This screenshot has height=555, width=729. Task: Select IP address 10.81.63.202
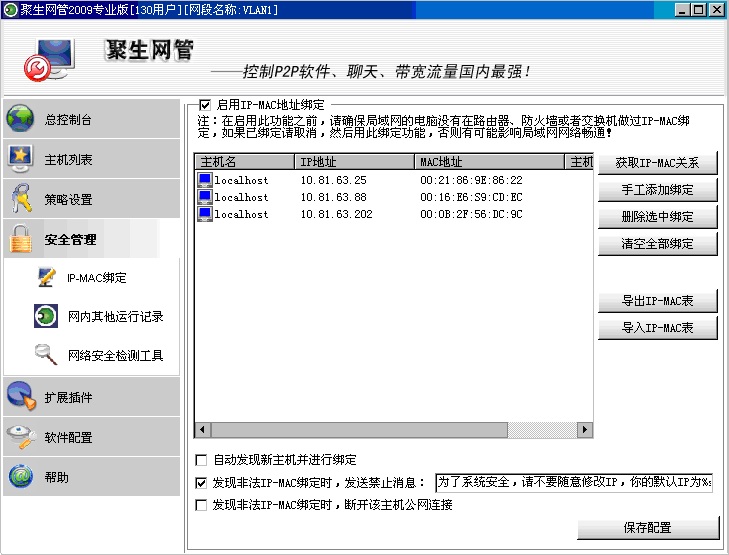click(x=336, y=214)
